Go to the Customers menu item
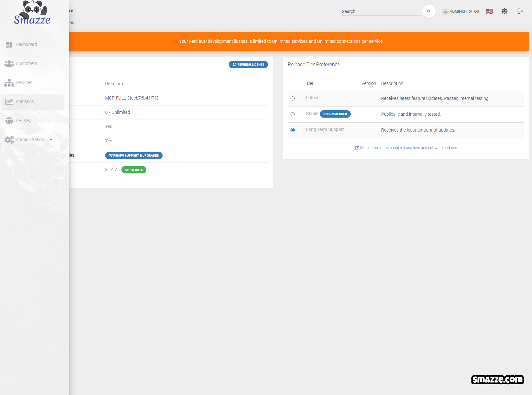 coord(26,64)
